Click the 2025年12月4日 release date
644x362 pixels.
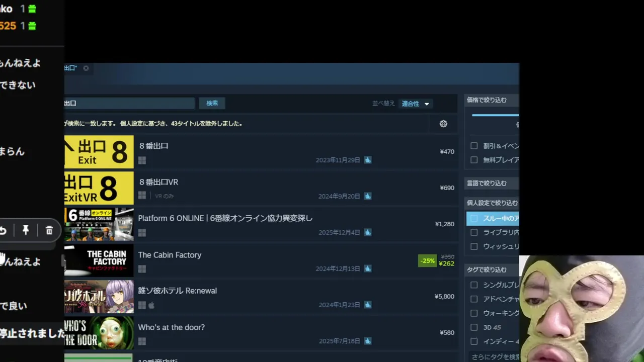coord(340,232)
